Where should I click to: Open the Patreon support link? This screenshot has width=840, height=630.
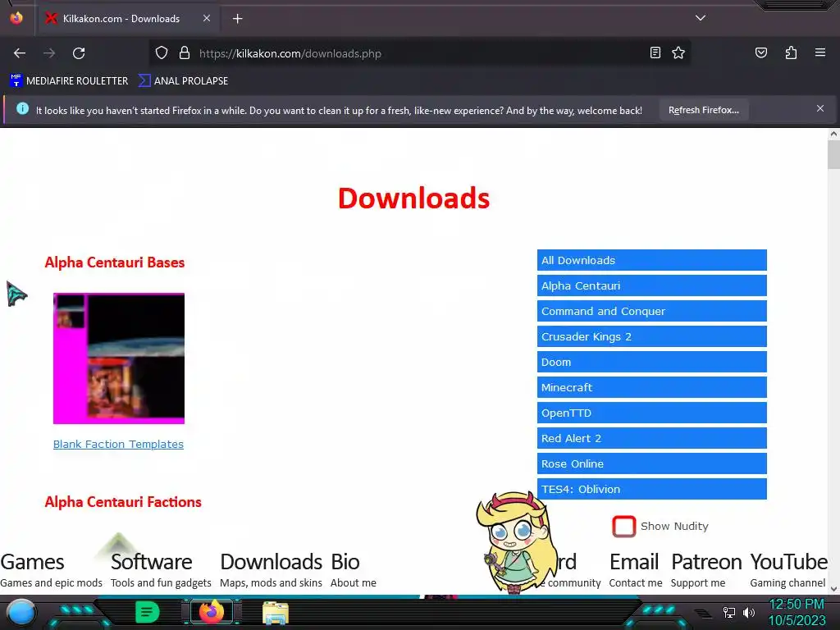[x=706, y=570]
